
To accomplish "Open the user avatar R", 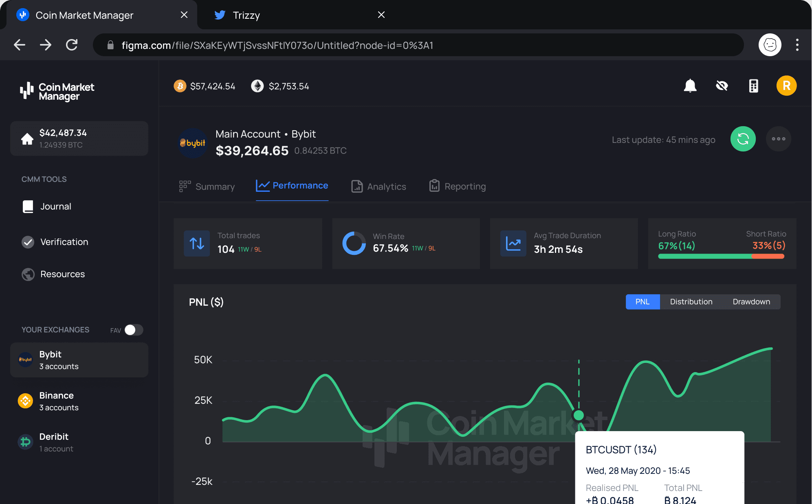I will pyautogui.click(x=786, y=86).
